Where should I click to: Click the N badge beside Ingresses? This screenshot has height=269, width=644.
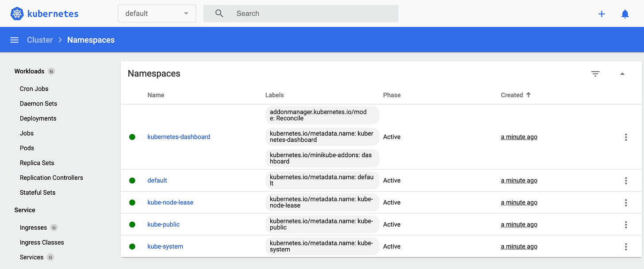tap(54, 227)
